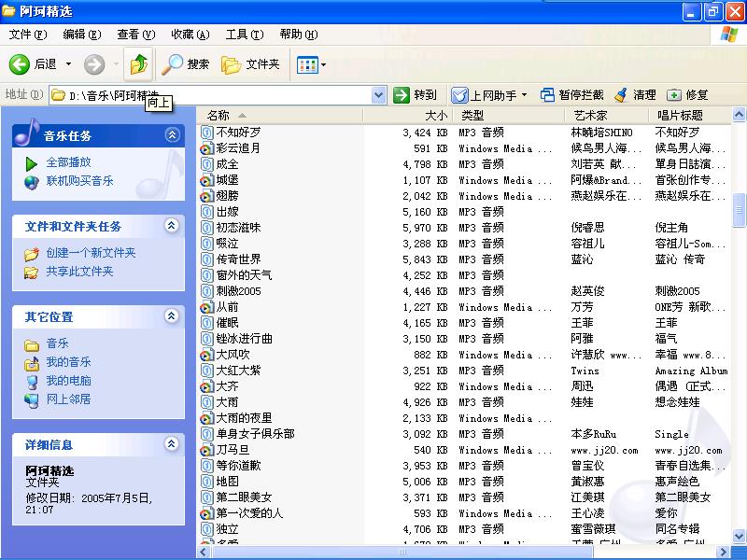This screenshot has width=747, height=560.
Task: Click the 联机购买音乐 link
Action: coord(79,180)
